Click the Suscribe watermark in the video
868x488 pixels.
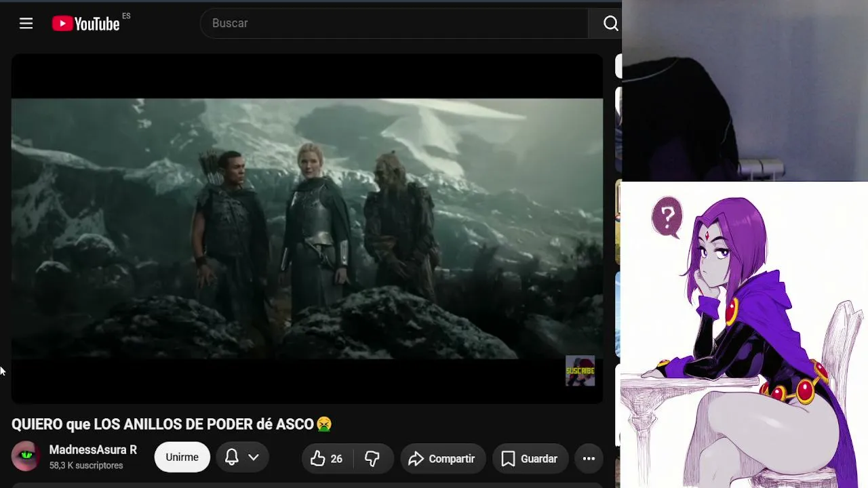click(580, 371)
